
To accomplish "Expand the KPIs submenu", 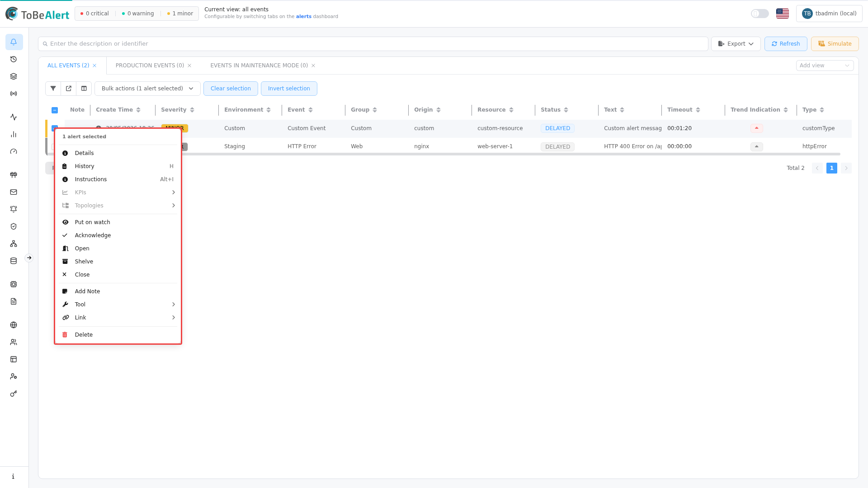I will (x=118, y=192).
